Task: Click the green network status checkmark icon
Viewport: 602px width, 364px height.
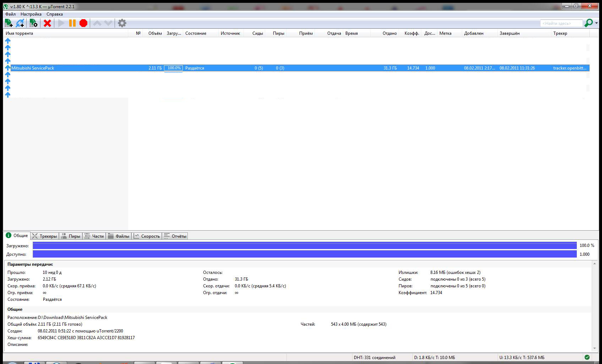Action: point(587,357)
